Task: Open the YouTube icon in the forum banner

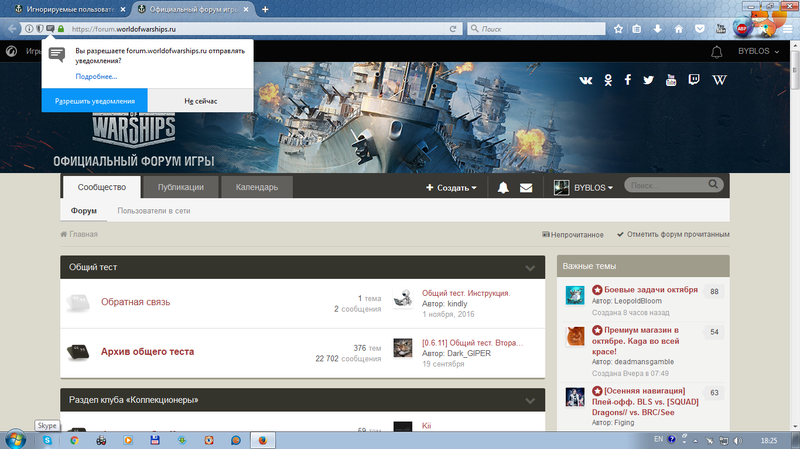Action: click(x=671, y=80)
